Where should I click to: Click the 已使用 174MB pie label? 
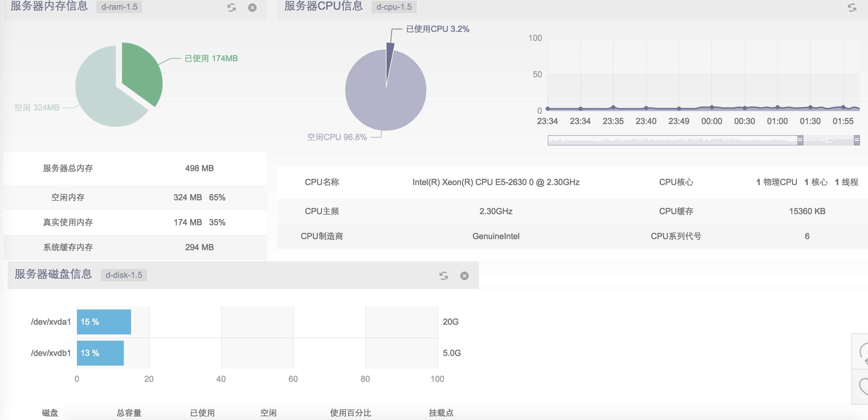click(211, 58)
